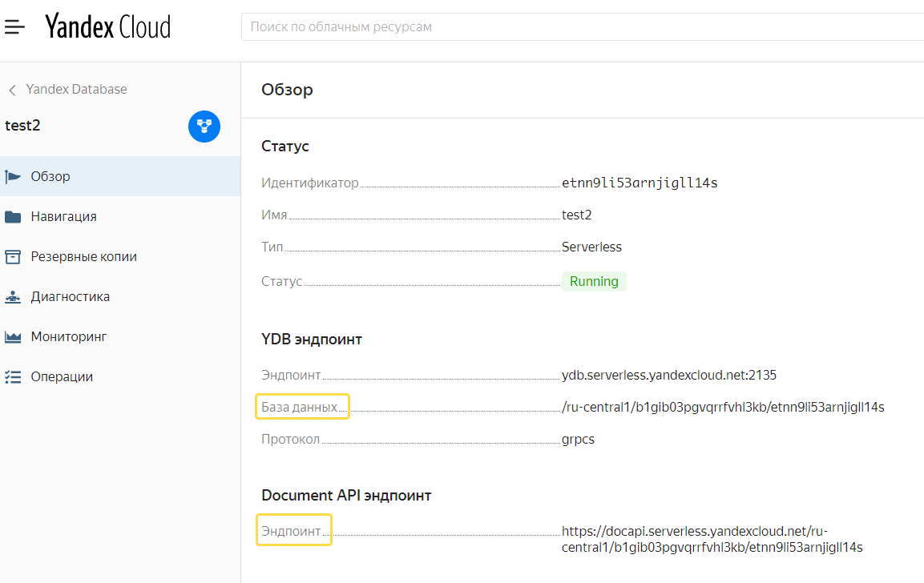Click the Обзор page title
The image size is (924, 583).
coord(287,90)
